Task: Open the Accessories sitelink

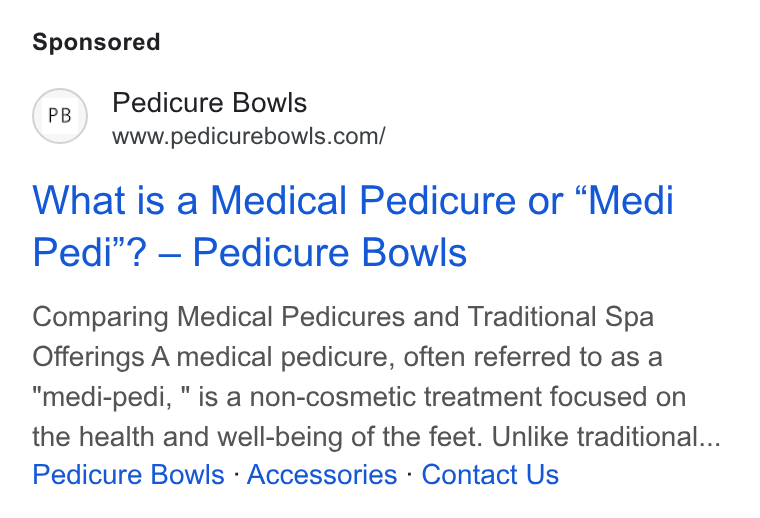Action: point(322,474)
